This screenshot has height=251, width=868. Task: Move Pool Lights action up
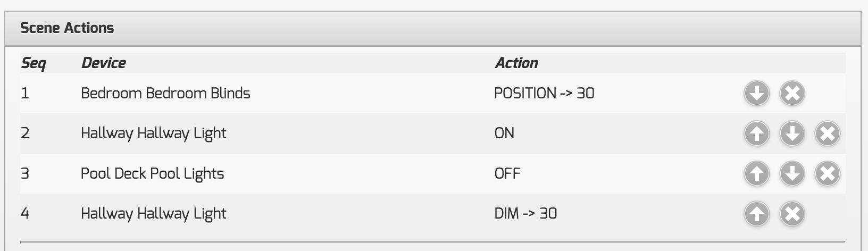756,174
